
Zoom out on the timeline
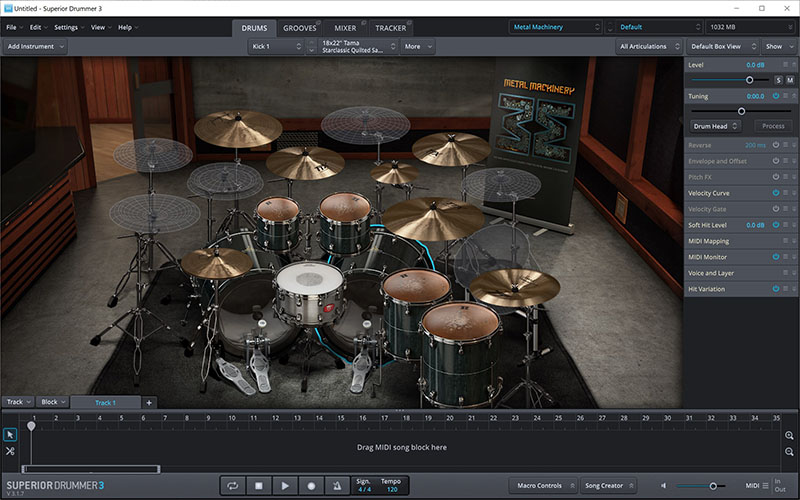(789, 452)
